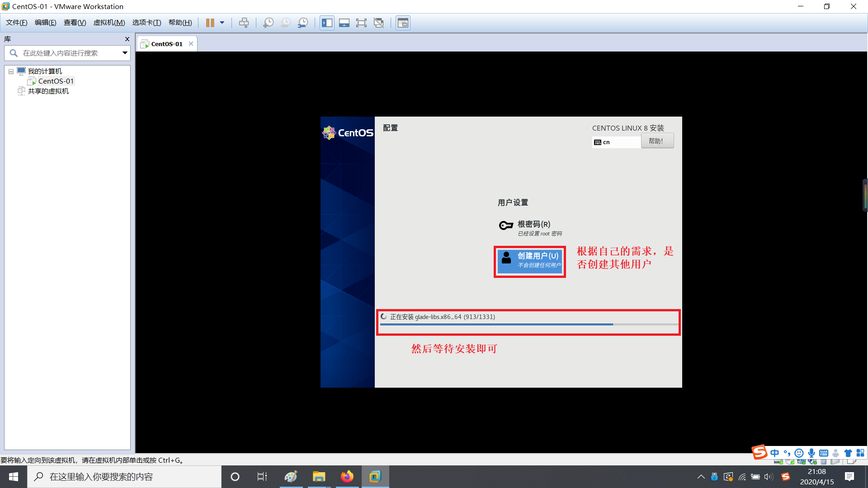Click the Unity mode toolbar icon
This screenshot has width=868, height=488.
(379, 23)
